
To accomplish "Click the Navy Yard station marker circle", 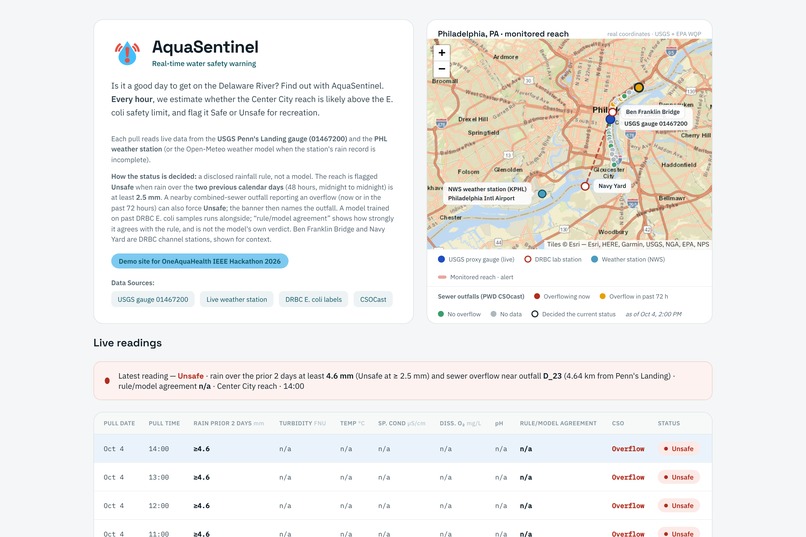I will 585,186.
